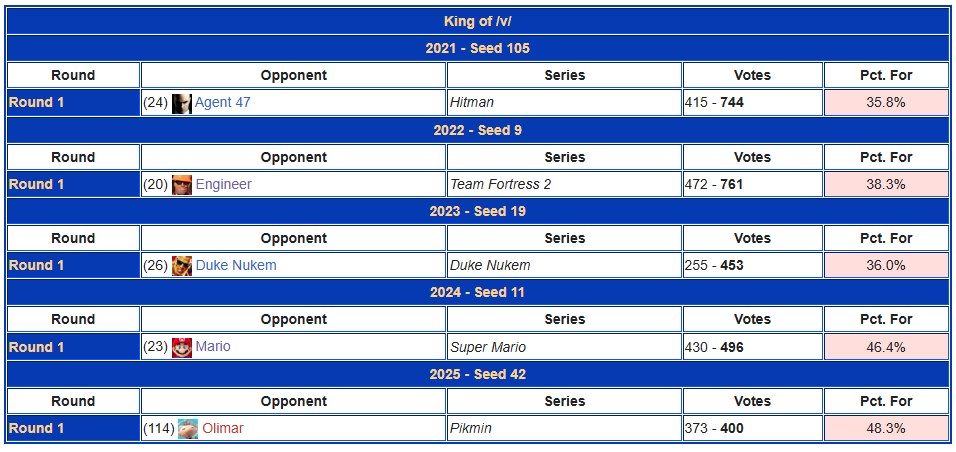The image size is (956, 452).
Task: Click the 48.3% pink percentage cell
Action: 886,428
